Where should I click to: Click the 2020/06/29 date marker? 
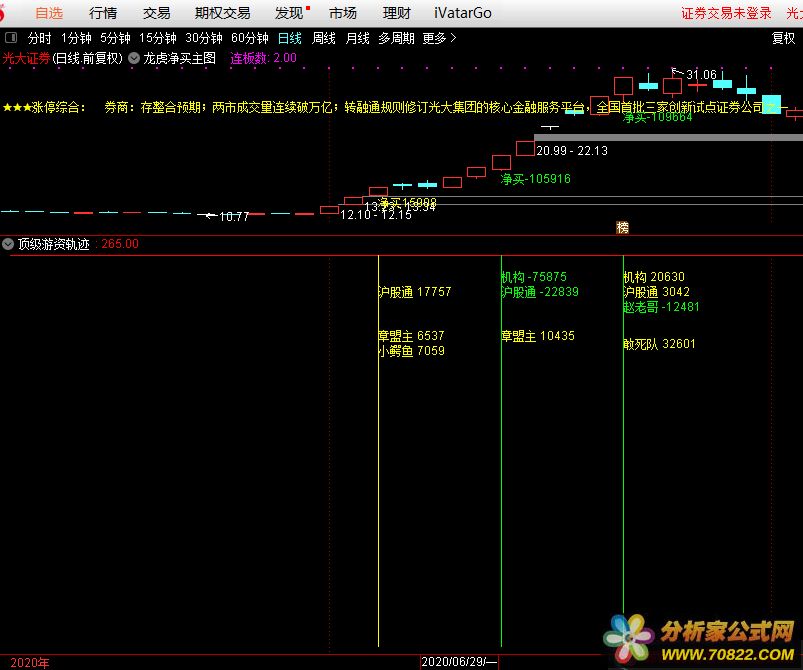tap(458, 662)
